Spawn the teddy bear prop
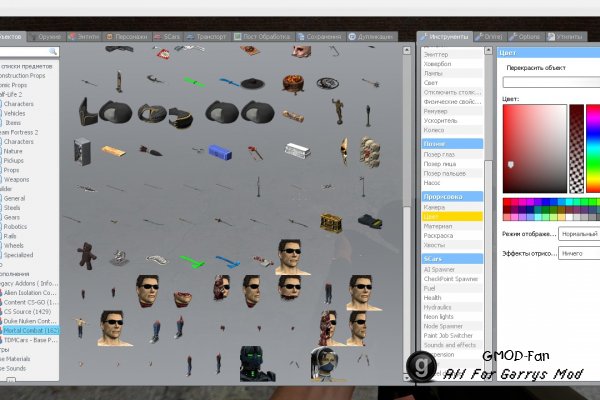The width and height of the screenshot is (600, 400). (x=86, y=256)
